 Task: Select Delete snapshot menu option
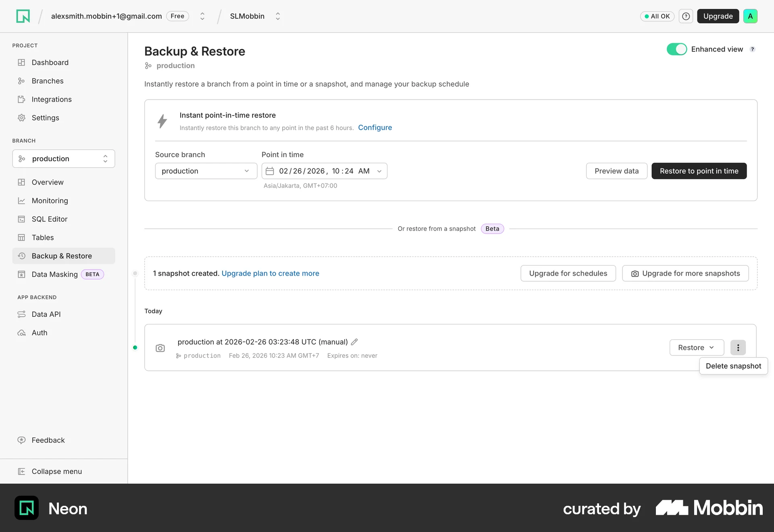[733, 366]
